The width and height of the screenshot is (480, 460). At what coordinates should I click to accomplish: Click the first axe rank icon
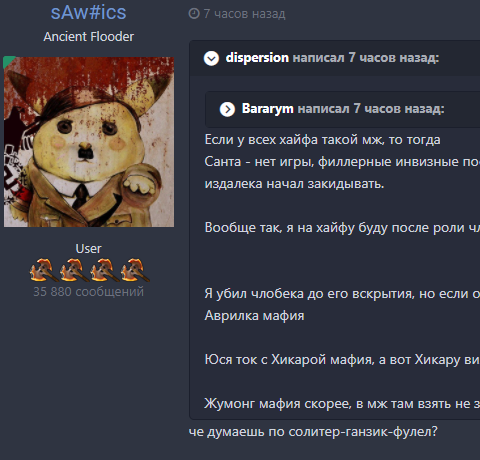(42, 270)
